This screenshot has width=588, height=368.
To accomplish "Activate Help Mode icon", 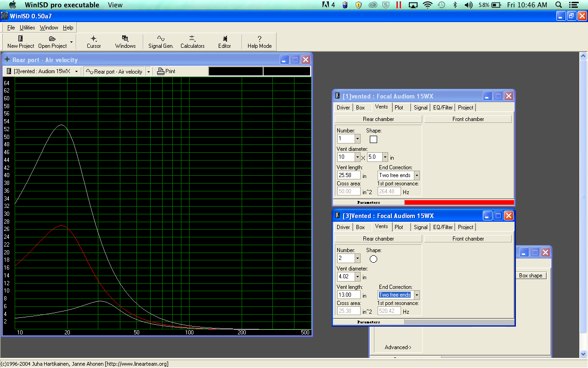I will coord(260,41).
